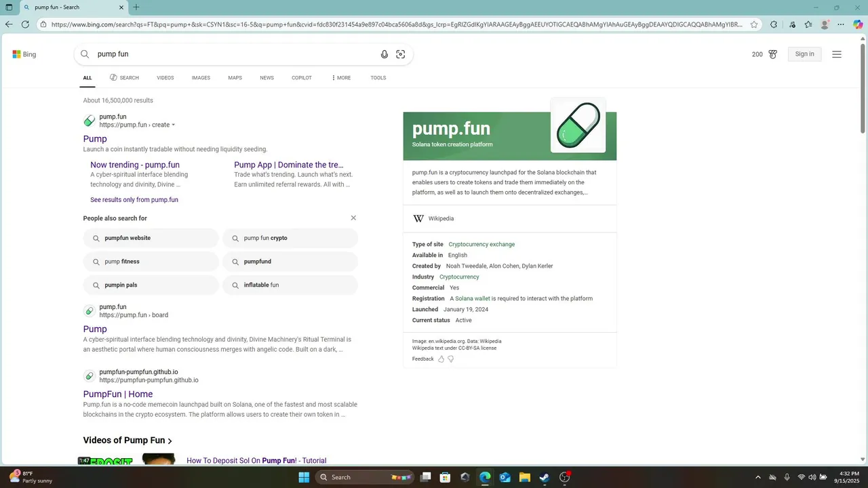868x488 pixels.
Task: Close the pump fun - Search tab
Action: (121, 7)
